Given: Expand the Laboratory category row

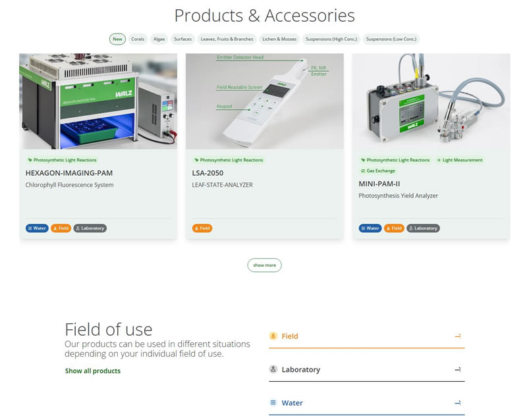Looking at the screenshot, I should [367, 370].
